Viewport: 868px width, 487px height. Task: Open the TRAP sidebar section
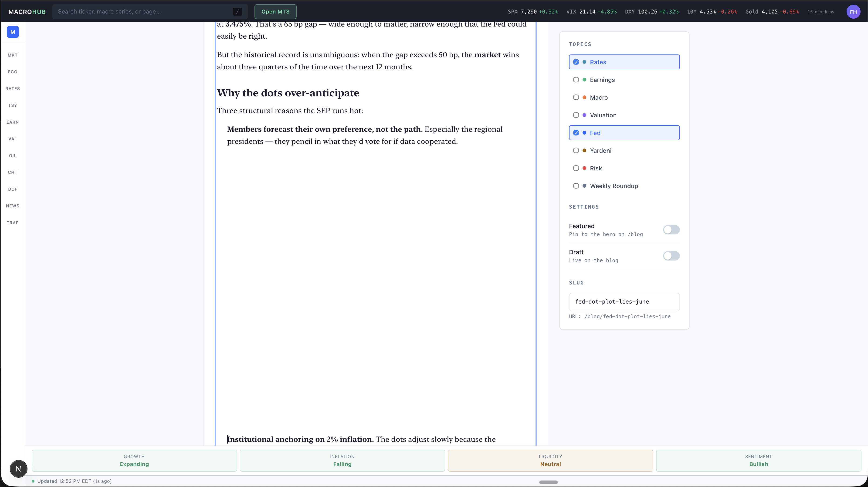pos(13,223)
